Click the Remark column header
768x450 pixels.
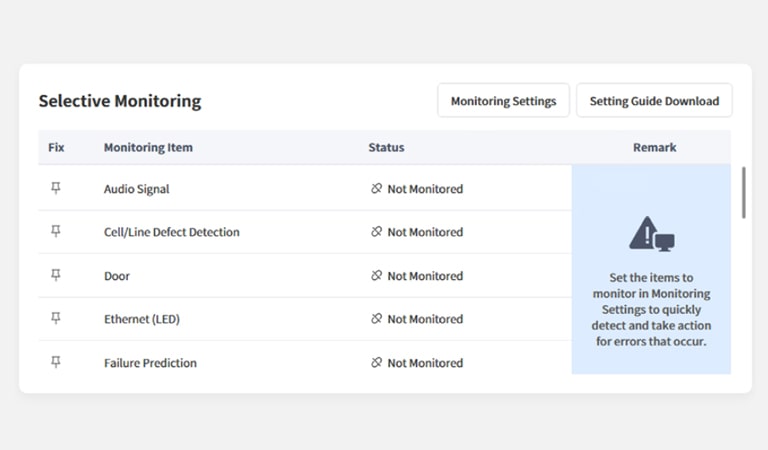click(654, 147)
